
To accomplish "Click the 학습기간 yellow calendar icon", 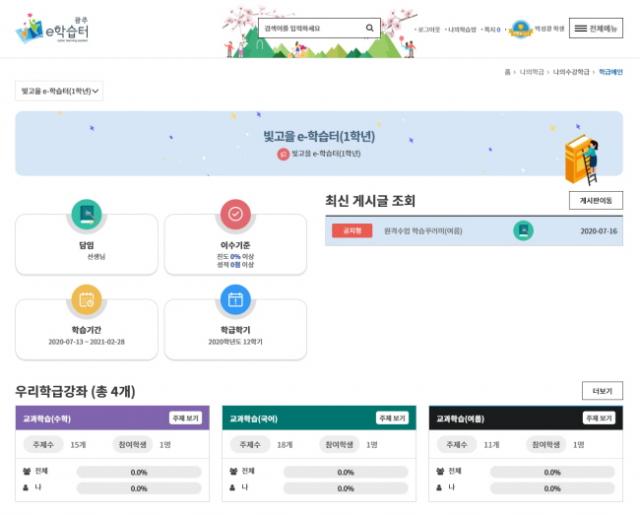I will pyautogui.click(x=86, y=299).
